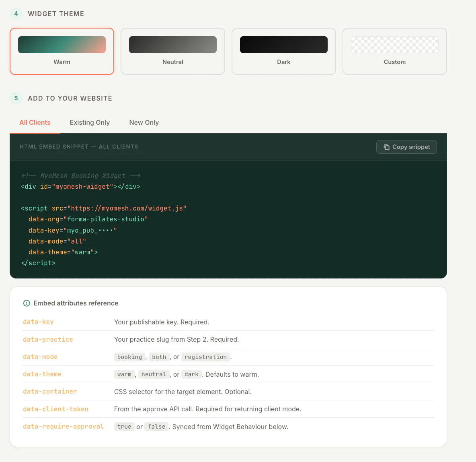Click the booking value chip
This screenshot has width=476, height=462.
click(x=129, y=357)
